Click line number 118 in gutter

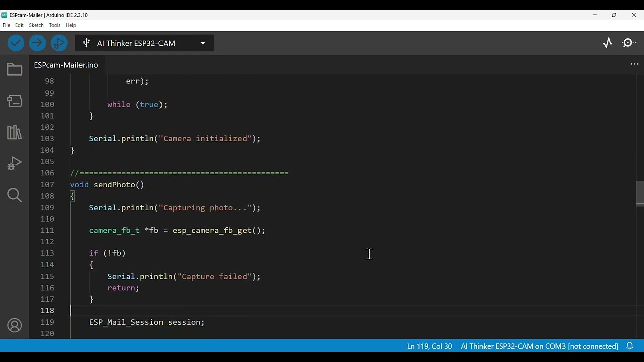47,310
